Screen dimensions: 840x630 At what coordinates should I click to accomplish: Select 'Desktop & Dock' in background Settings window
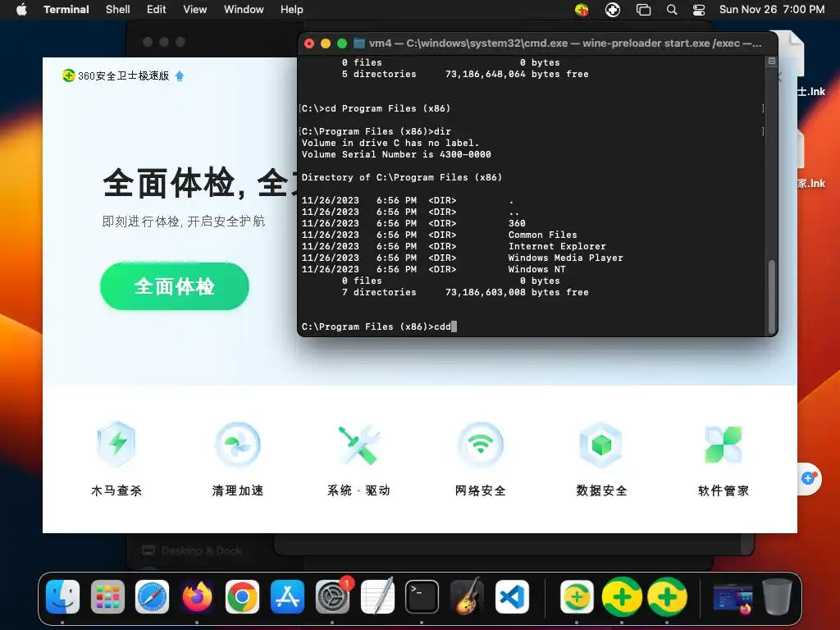[192, 550]
